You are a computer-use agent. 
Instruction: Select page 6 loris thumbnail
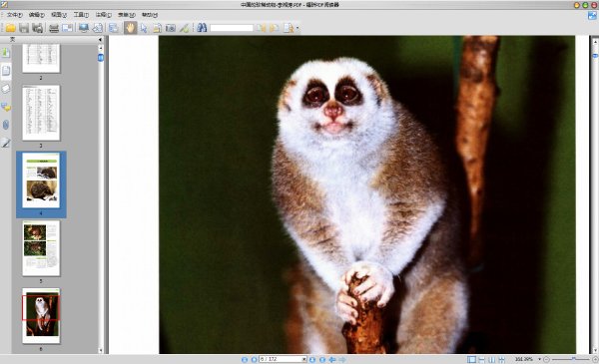click(41, 316)
